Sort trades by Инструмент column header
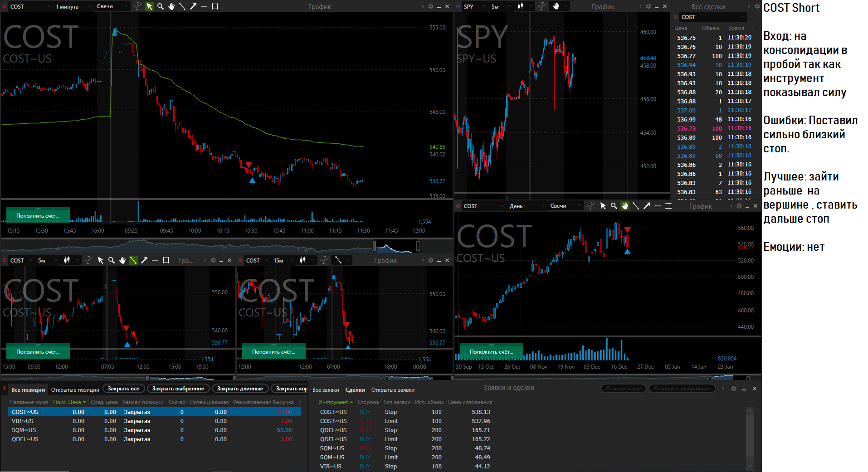The height and width of the screenshot is (472, 868). click(335, 402)
